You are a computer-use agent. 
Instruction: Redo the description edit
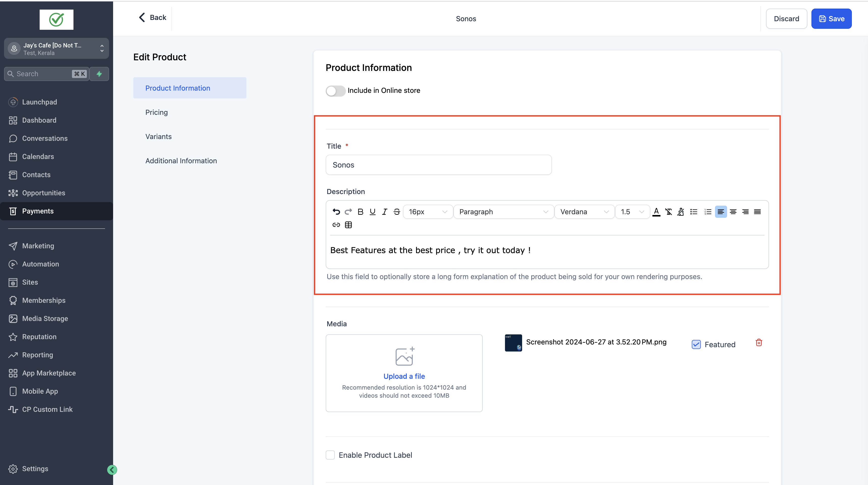[348, 211]
